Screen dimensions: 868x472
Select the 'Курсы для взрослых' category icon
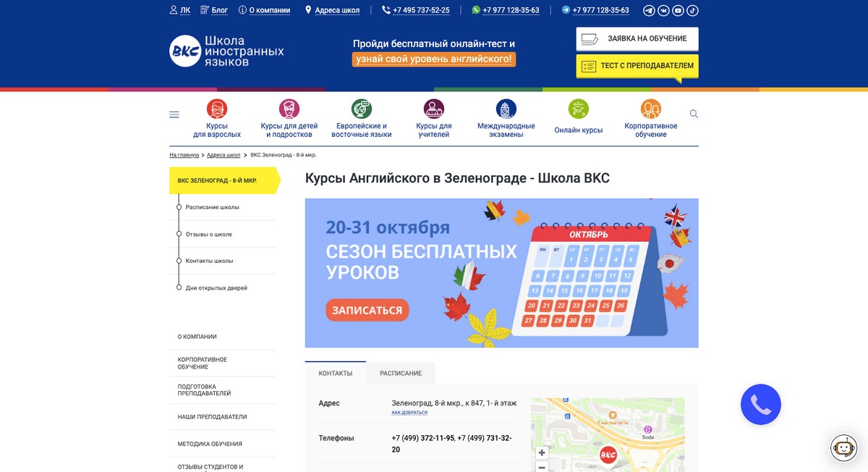click(x=217, y=109)
